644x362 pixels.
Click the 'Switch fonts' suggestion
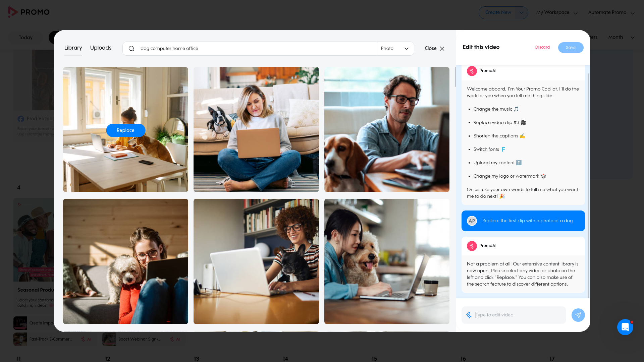click(489, 149)
